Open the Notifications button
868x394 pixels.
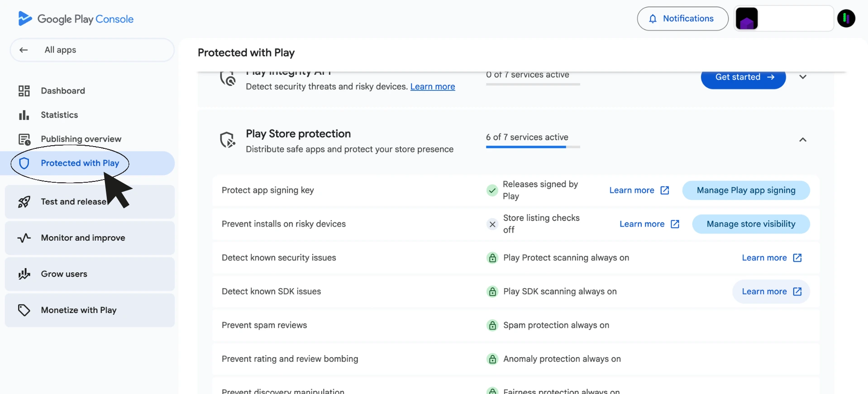[x=682, y=19]
